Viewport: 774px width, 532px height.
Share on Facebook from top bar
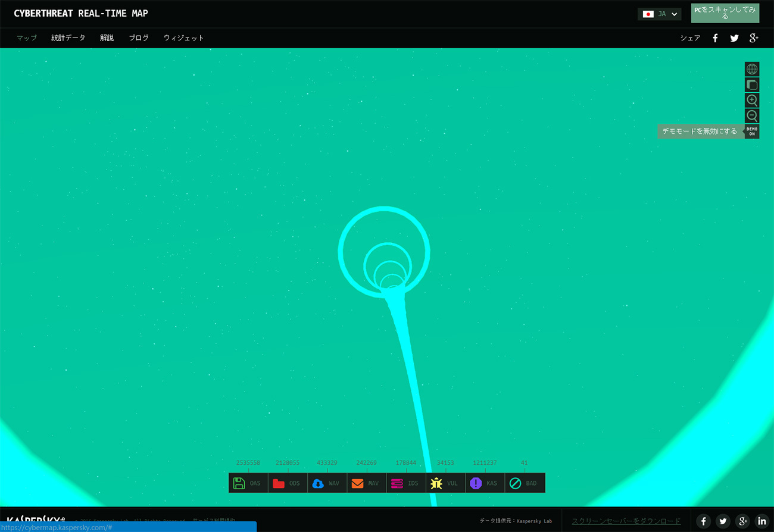pos(715,37)
